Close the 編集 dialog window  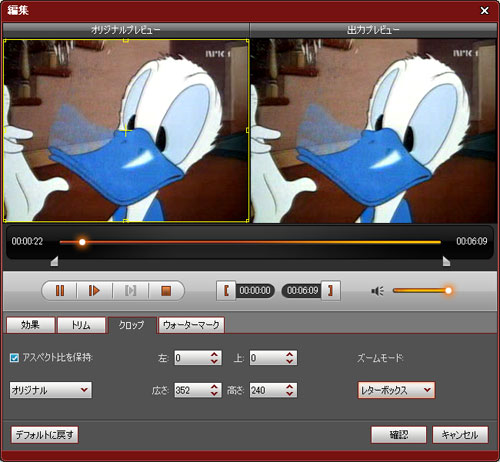pyautogui.click(x=484, y=11)
